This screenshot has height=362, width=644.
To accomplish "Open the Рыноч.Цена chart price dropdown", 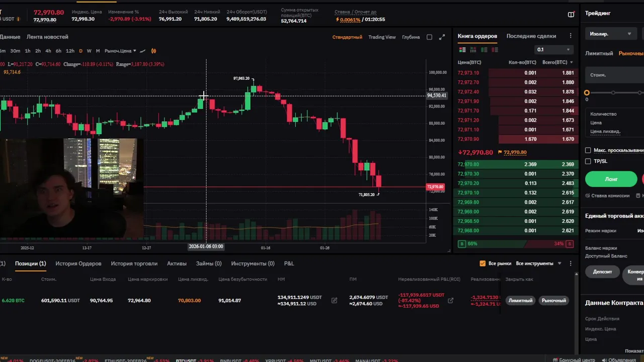I will tap(120, 51).
